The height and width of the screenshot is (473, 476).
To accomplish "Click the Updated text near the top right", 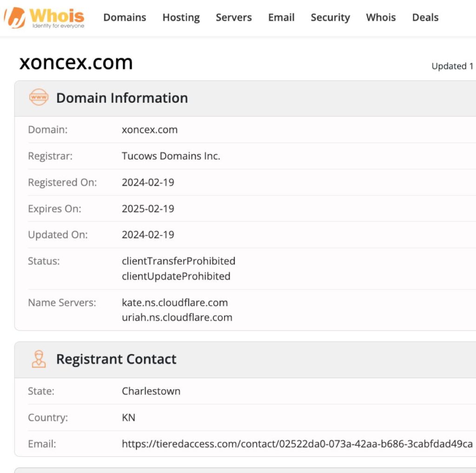I will pos(452,66).
